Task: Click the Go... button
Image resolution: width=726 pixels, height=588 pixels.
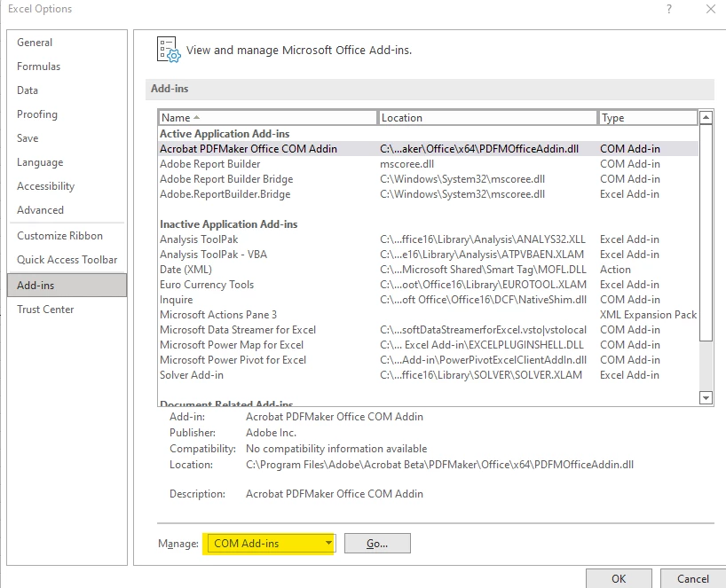Action: tap(377, 543)
